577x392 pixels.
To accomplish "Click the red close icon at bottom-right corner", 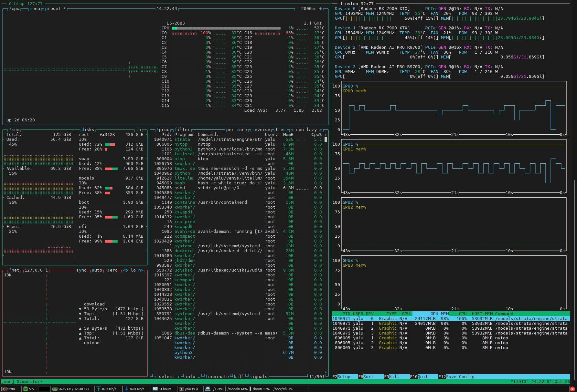I will pos(572,389).
